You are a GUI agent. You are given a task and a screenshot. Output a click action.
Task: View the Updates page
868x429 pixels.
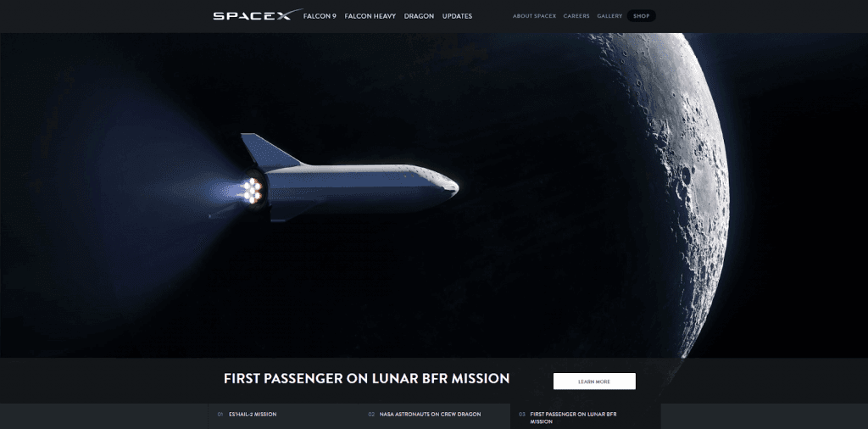pos(457,16)
